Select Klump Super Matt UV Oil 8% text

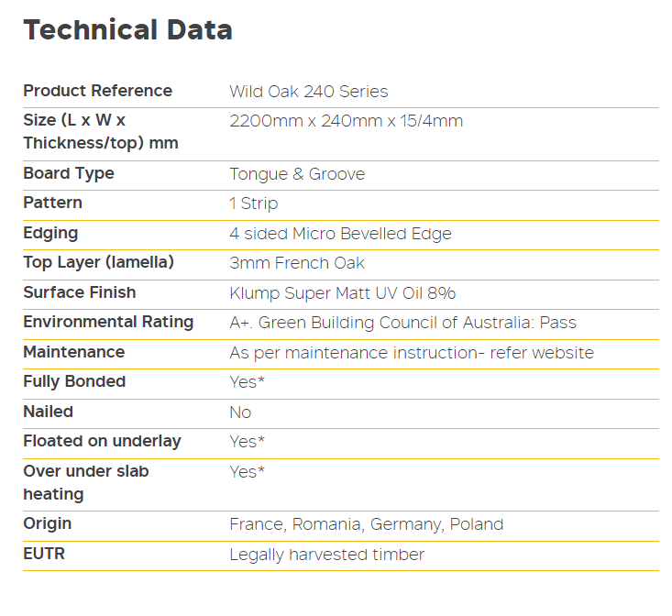[x=342, y=293]
